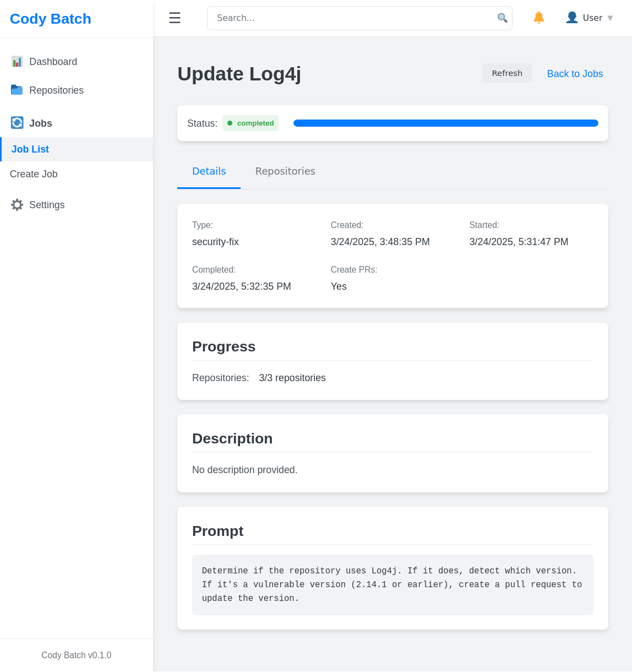Focus the Search input field

(352, 18)
